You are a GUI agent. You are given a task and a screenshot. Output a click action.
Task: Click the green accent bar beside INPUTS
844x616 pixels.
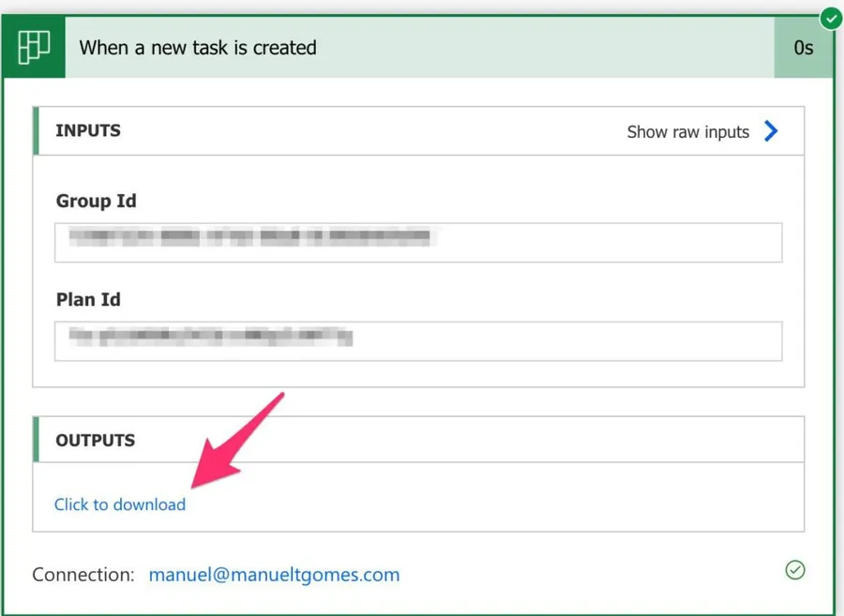pos(37,131)
